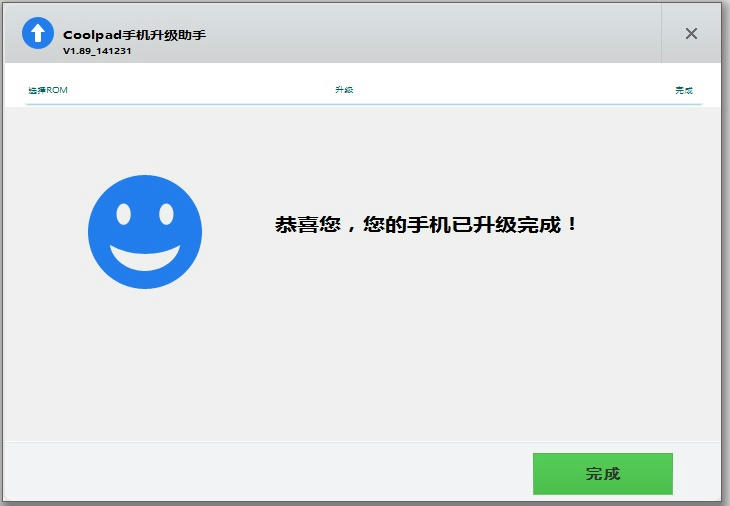Click the bottom footer bar left of 完成
Image resolution: width=730 pixels, height=506 pixels.
tap(268, 472)
